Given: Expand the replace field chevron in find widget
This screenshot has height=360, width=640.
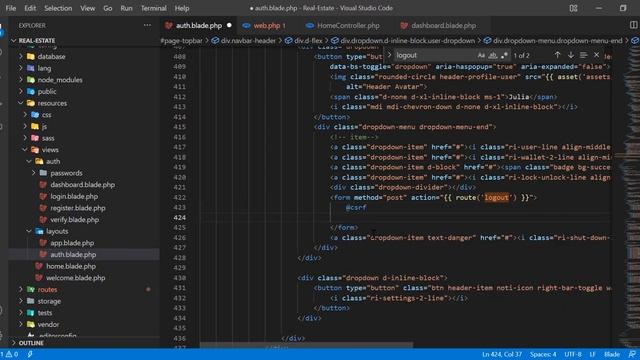Looking at the screenshot, I should coord(389,55).
